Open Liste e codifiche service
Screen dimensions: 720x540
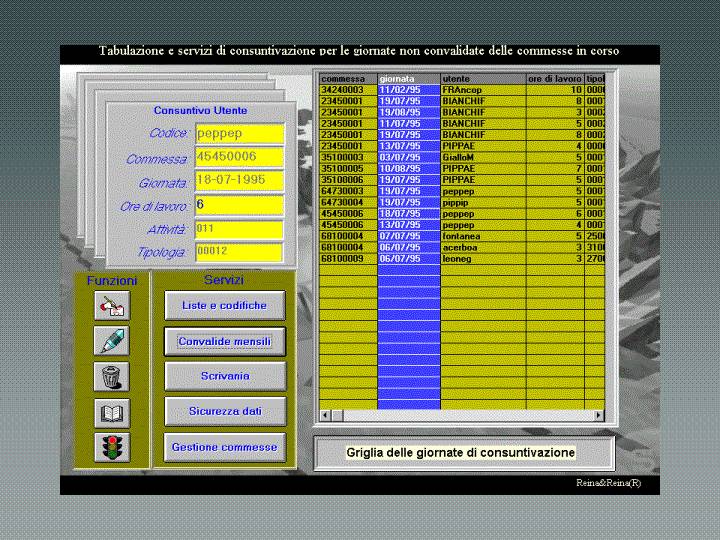tap(225, 305)
